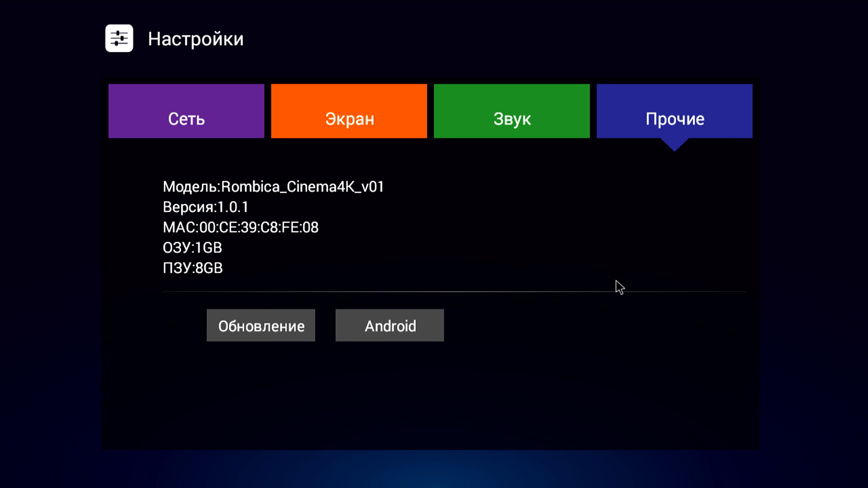Click the 00:CE:39:C8:FE:08 MAC value
The image size is (868, 488).
(259, 227)
